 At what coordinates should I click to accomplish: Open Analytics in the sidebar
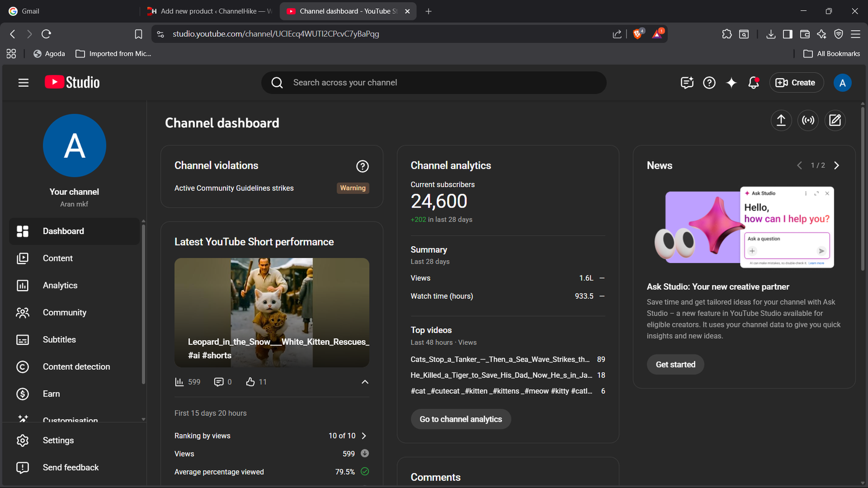[60, 285]
